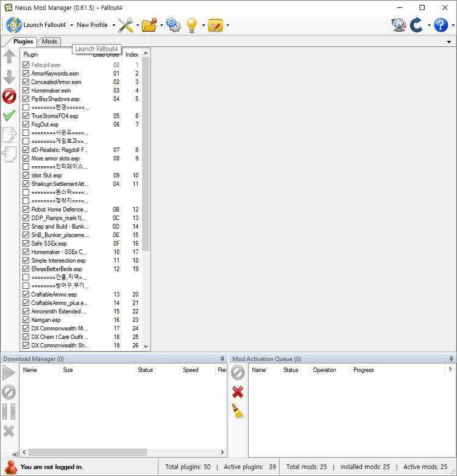Move plugin up with up arrow
The image size is (457, 476).
(x=9, y=57)
